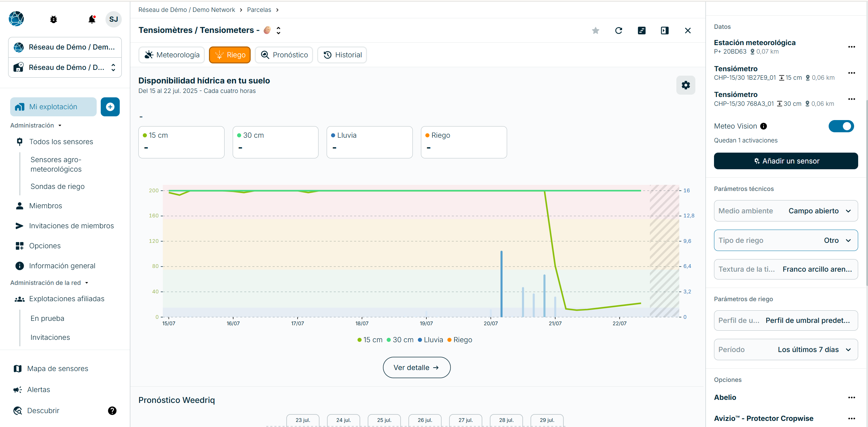
Task: Click the Lluvia value card
Action: tap(370, 142)
